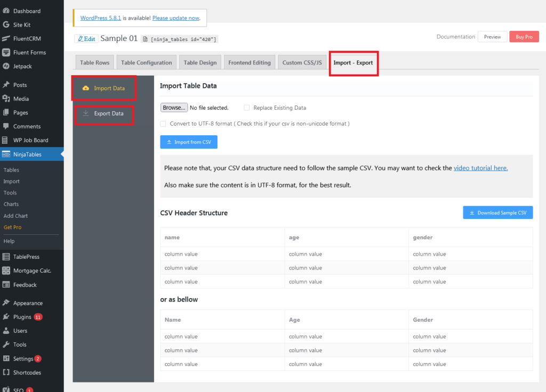546x392 pixels.
Task: Click the Download Sample CSV button
Action: (497, 213)
